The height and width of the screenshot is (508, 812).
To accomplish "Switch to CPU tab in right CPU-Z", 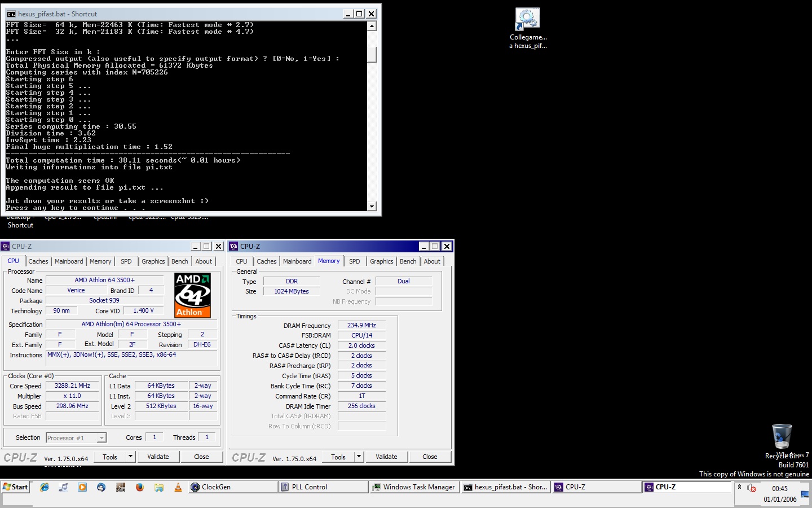I will pos(241,261).
